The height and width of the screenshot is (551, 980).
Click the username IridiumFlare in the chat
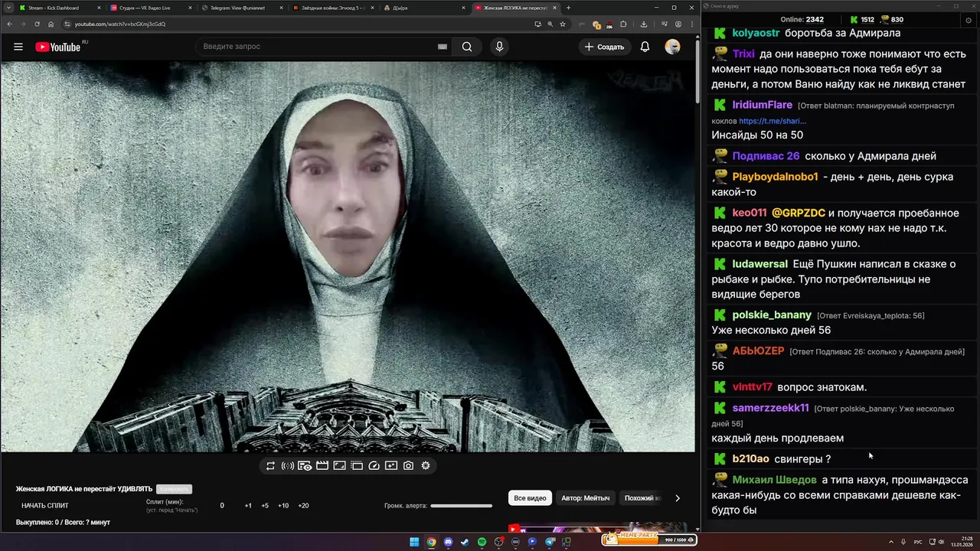pyautogui.click(x=763, y=105)
